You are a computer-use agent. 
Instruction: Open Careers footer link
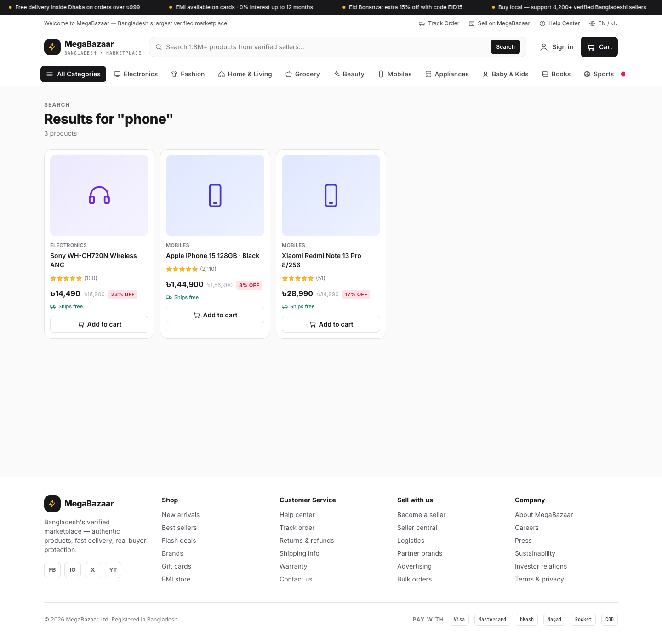click(527, 528)
